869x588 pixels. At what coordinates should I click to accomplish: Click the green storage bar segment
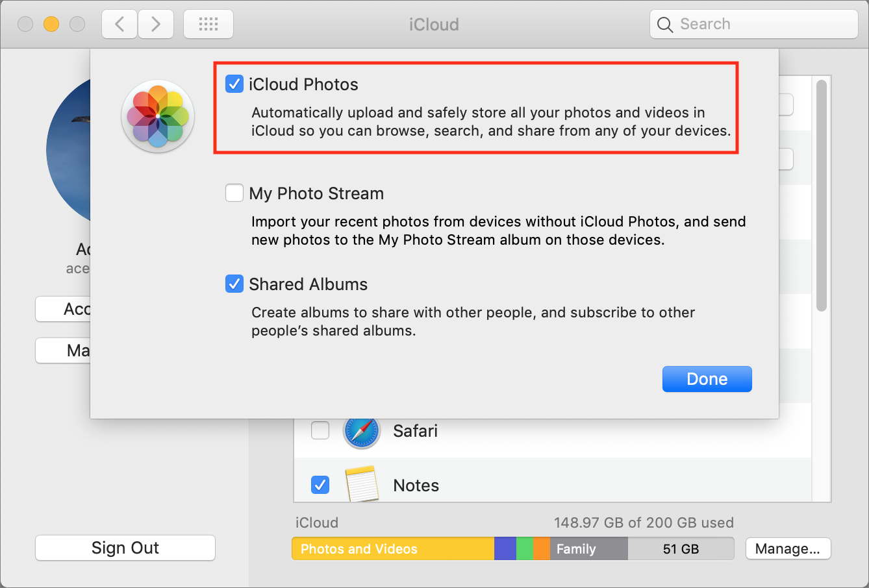(x=525, y=548)
